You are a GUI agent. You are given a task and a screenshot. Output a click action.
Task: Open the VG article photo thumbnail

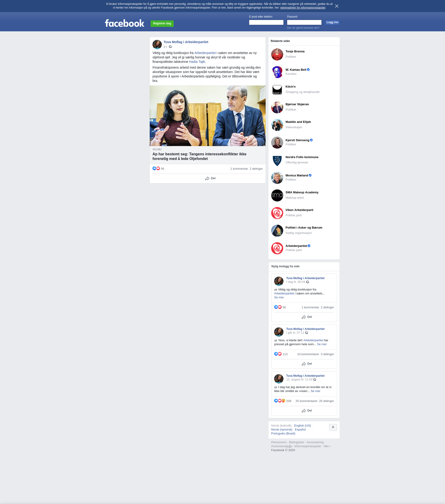point(207,116)
